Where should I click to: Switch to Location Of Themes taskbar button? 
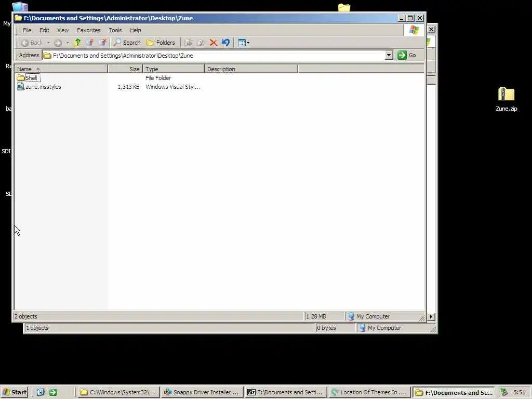[369, 392]
